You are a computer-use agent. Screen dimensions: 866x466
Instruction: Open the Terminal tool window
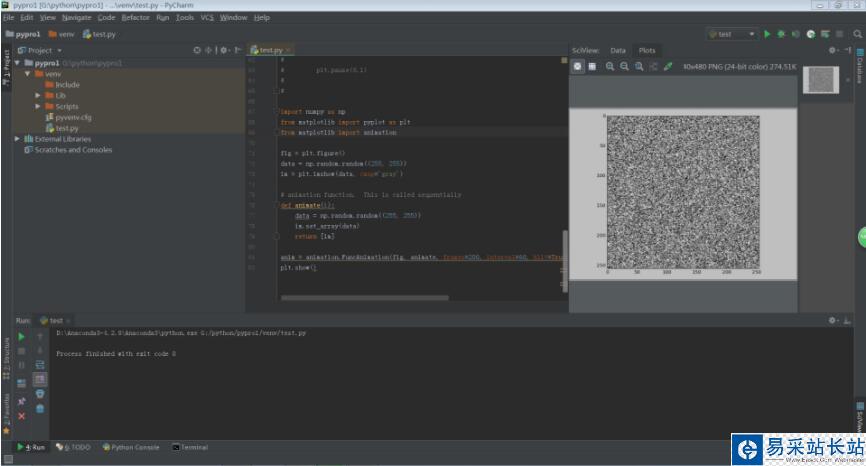point(190,447)
